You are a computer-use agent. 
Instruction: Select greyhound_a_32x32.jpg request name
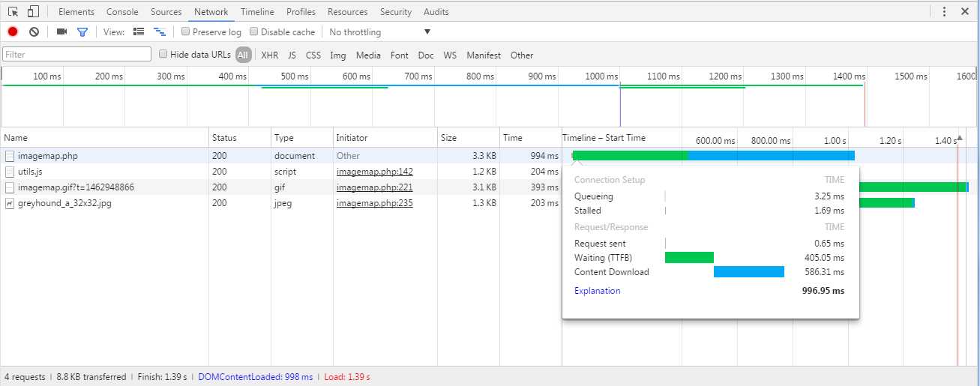[64, 203]
